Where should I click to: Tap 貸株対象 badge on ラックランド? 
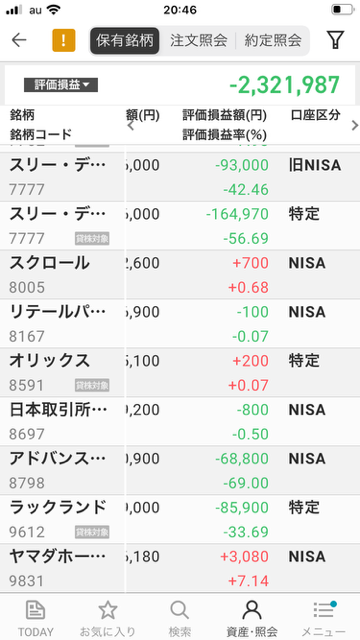pos(92,532)
